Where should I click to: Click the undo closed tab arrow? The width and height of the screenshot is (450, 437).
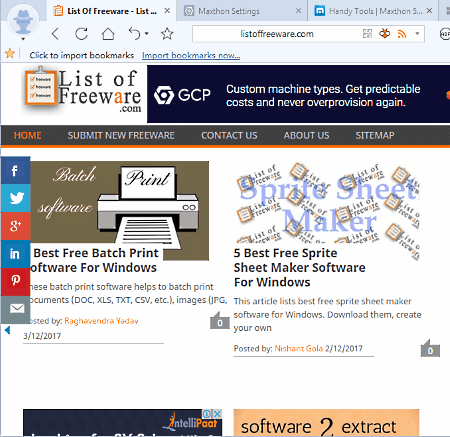(x=135, y=34)
